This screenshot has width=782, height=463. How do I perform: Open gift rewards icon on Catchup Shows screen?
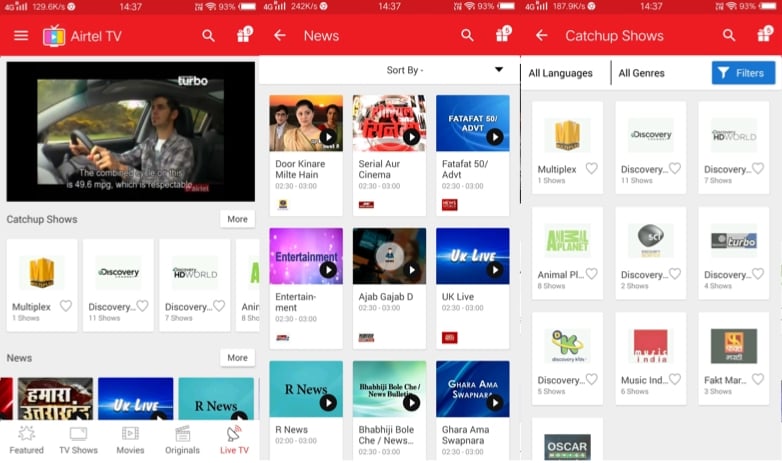point(765,34)
